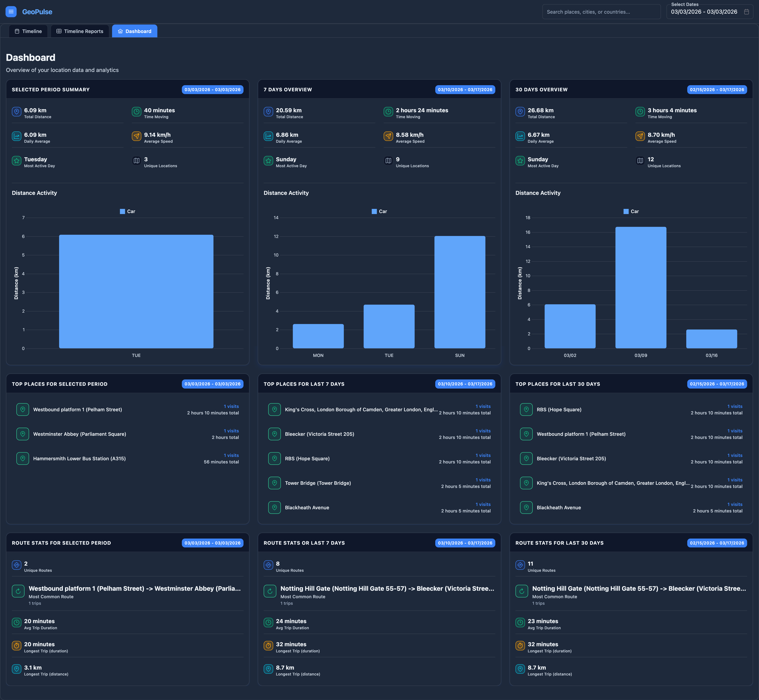Click the 9 Unique Locations map icon
759x700 pixels.
(x=388, y=161)
